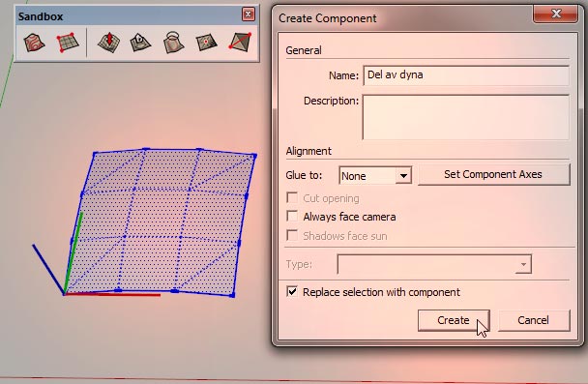Toggle the Shadows face sun checkbox
This screenshot has height=384, width=588.
(292, 235)
